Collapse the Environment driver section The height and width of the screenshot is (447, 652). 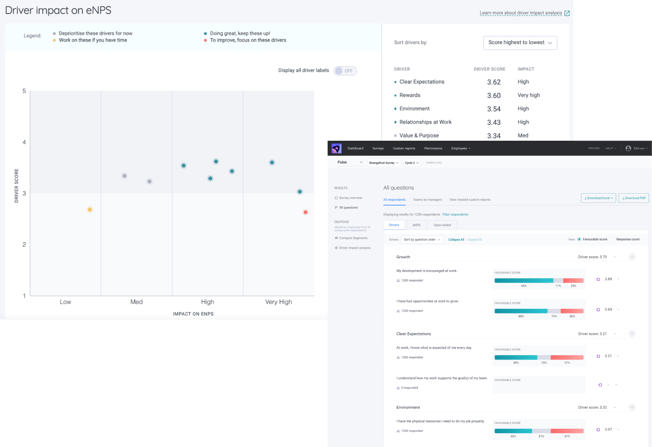pos(632,407)
